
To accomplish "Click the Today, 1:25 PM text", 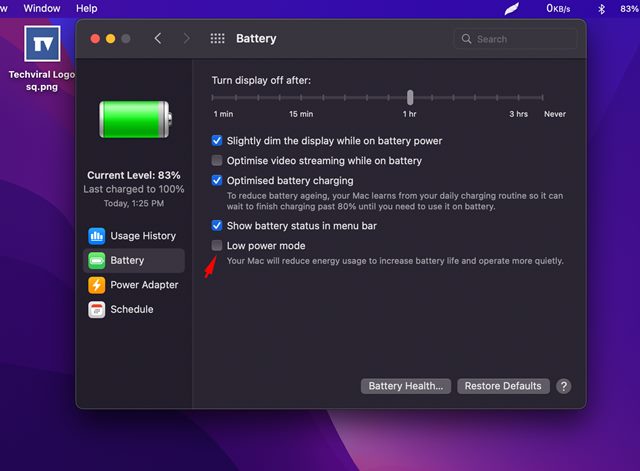I will click(134, 203).
